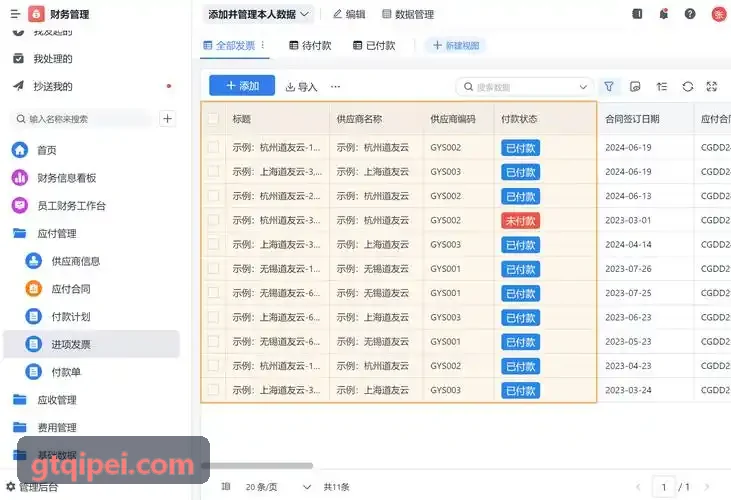
Task: Toggle fullscreen expand icon
Action: (x=711, y=86)
